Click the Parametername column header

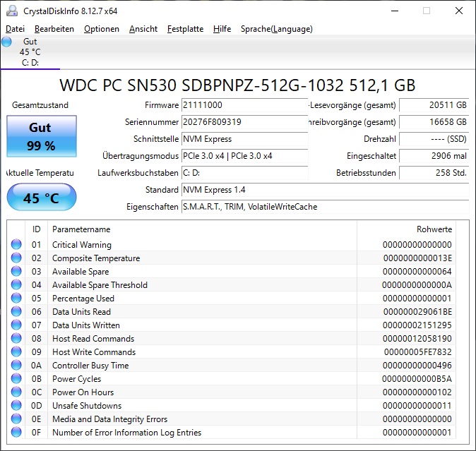coord(81,229)
